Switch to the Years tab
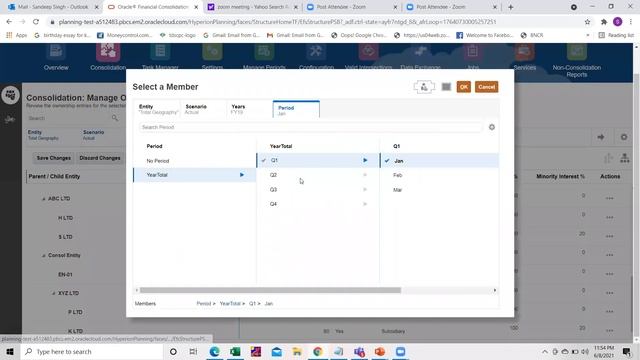Image resolution: width=640 pixels, height=360 pixels. (249, 109)
